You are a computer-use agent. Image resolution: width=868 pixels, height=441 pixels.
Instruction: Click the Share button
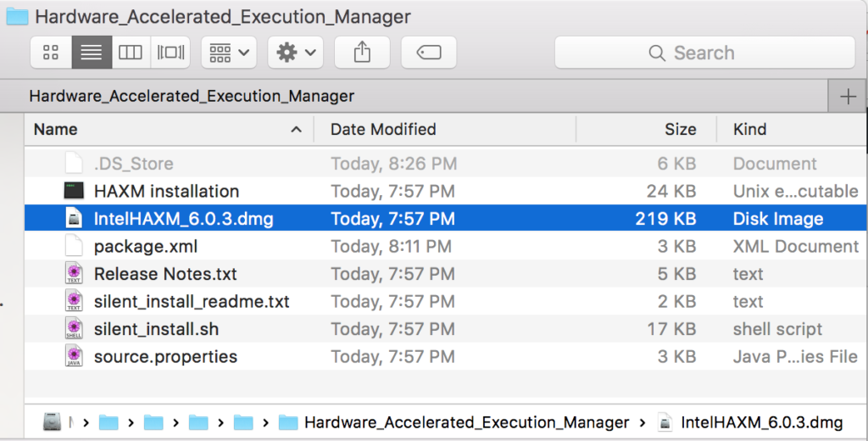362,53
